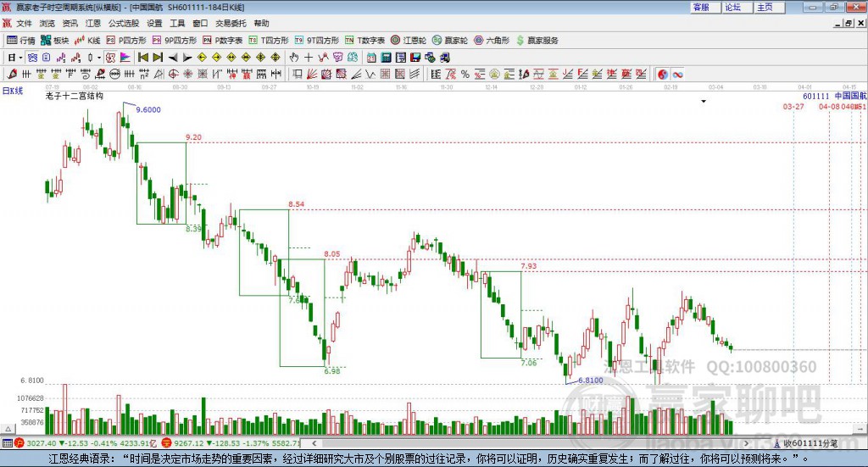Switch to the K线 candlestick view
Image resolution: width=868 pixels, height=467 pixels.
[x=87, y=41]
